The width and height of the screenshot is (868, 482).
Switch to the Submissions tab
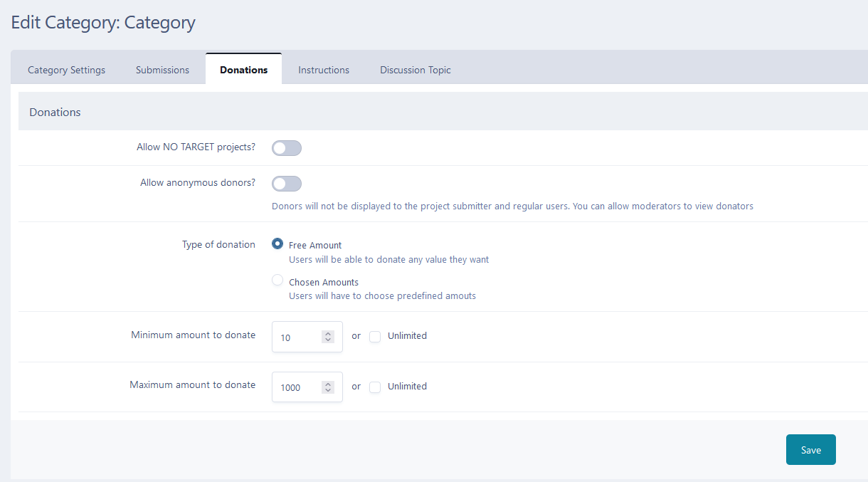162,70
